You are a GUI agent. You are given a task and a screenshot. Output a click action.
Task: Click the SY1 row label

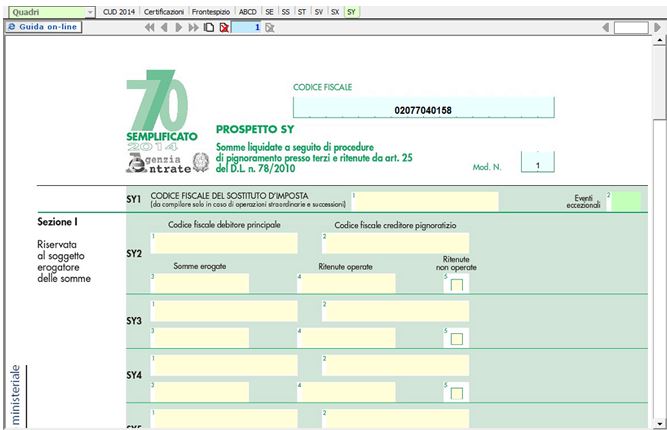pos(134,199)
